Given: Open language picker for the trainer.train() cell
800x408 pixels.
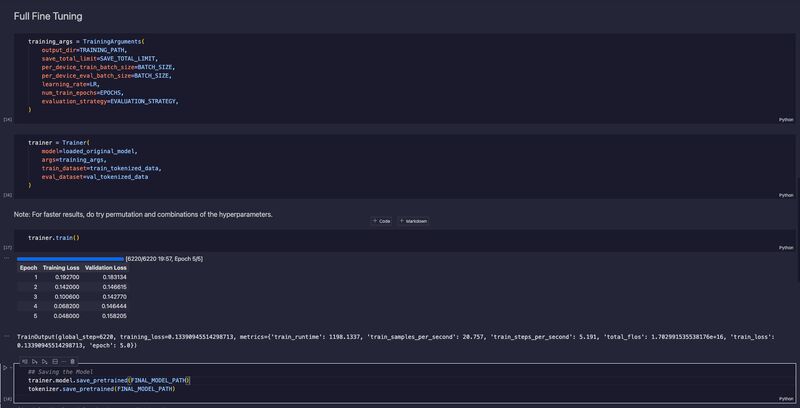Looking at the screenshot, I should pos(785,246).
